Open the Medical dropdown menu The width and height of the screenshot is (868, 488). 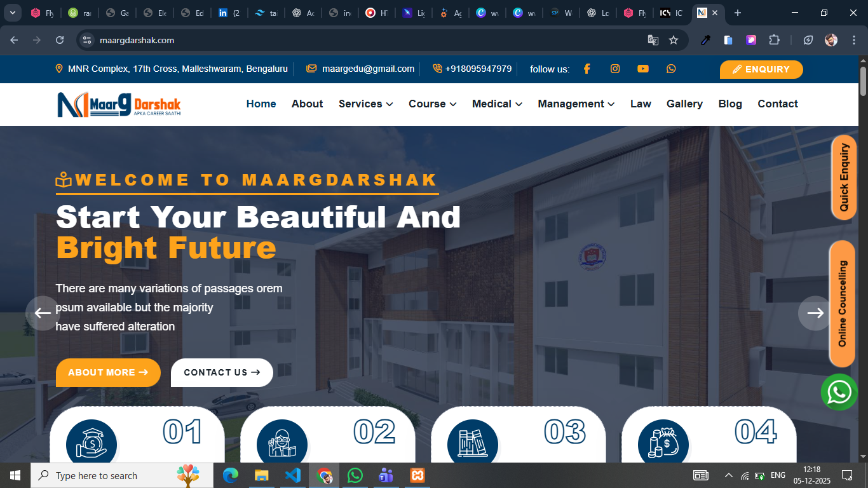tap(497, 104)
